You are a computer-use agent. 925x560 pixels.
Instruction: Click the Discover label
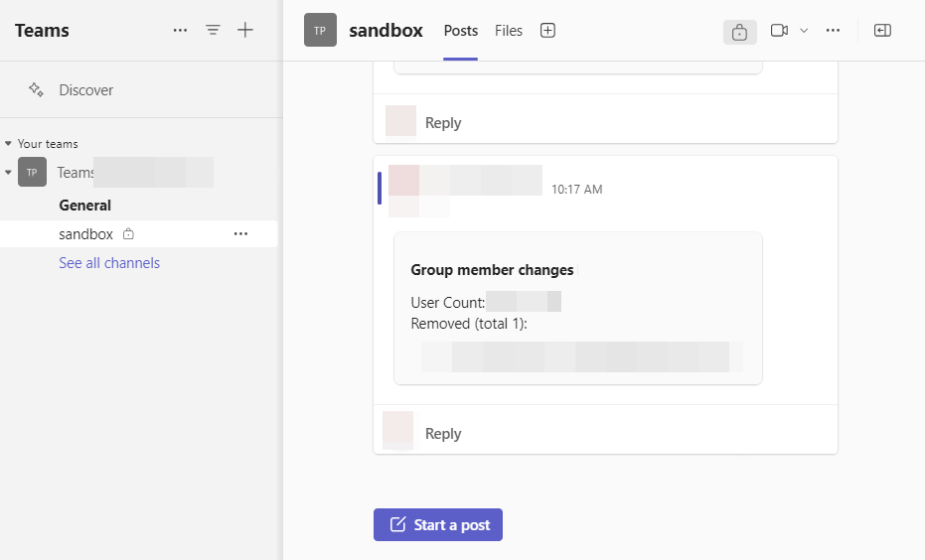[x=86, y=89]
